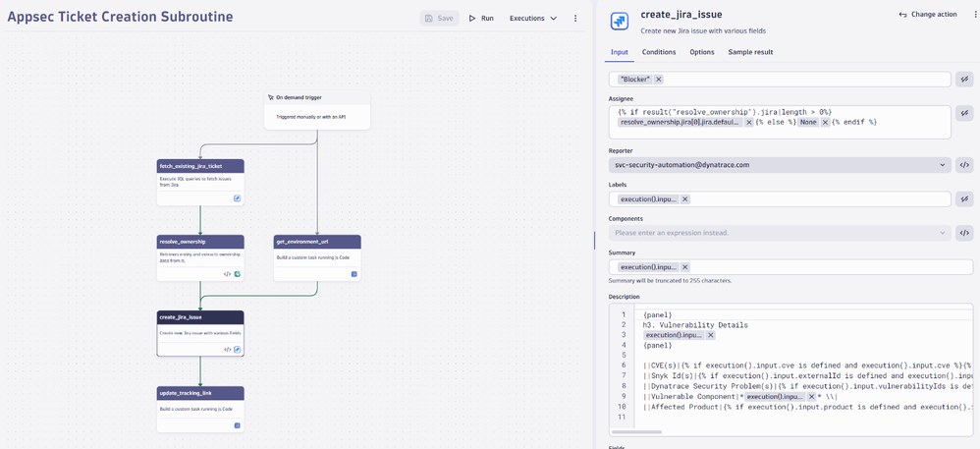Screen dimensions: 980x449
Task: Remove the expression chip on Description line 9
Action: click(811, 397)
